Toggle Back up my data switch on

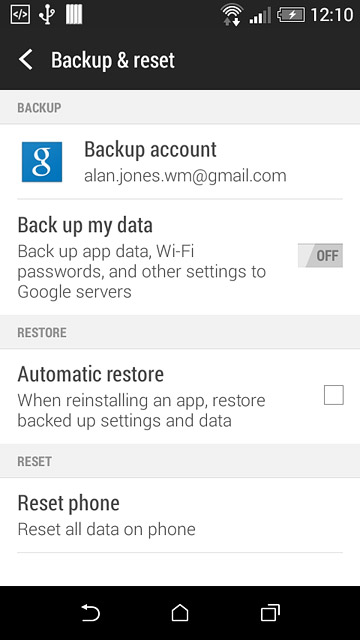click(x=320, y=256)
